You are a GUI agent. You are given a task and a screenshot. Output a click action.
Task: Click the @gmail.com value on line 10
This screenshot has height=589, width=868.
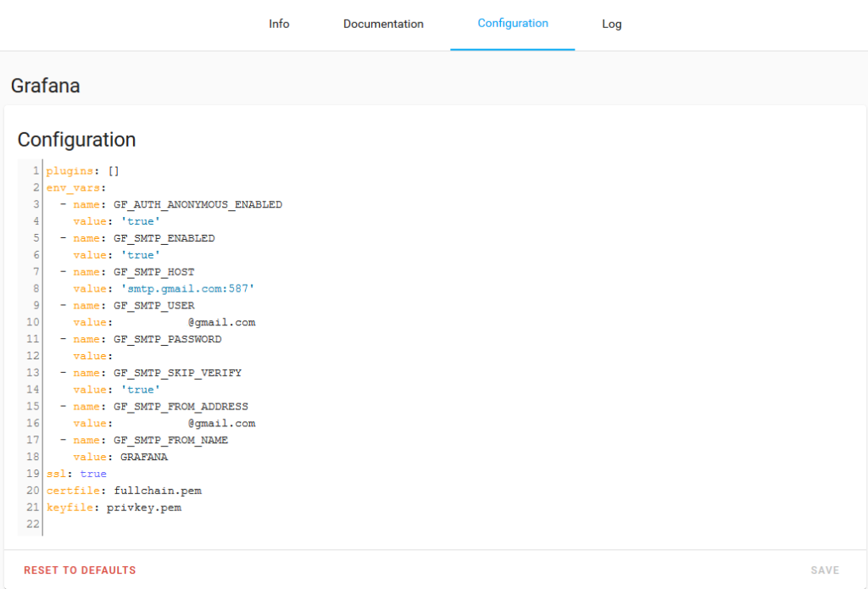(x=221, y=322)
